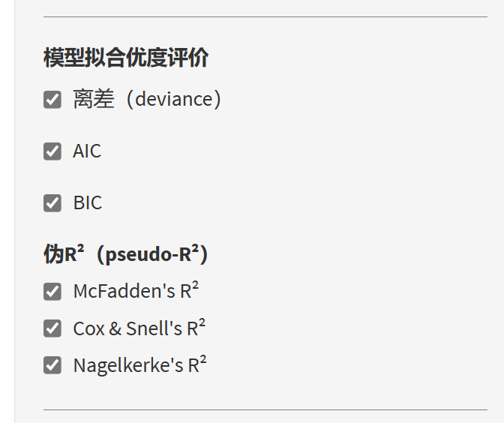Click the word "deviance" in parentheses
This screenshot has height=423, width=504.
[173, 100]
